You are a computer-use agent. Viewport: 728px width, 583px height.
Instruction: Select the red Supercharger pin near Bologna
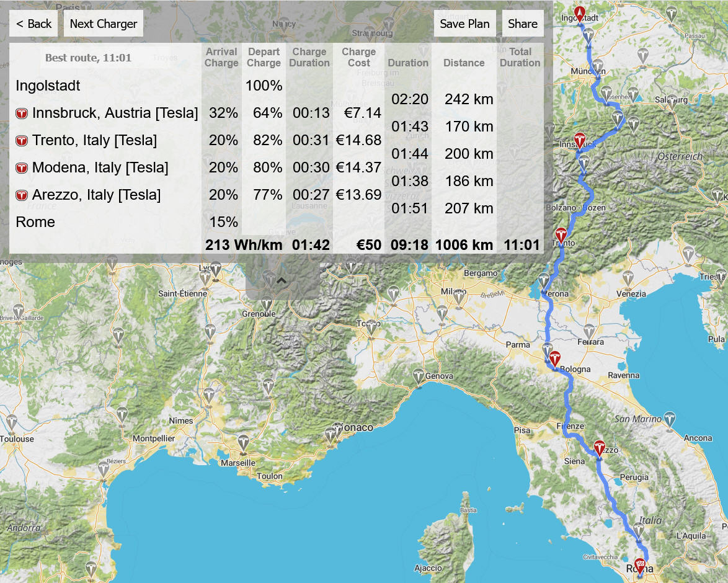(555, 360)
